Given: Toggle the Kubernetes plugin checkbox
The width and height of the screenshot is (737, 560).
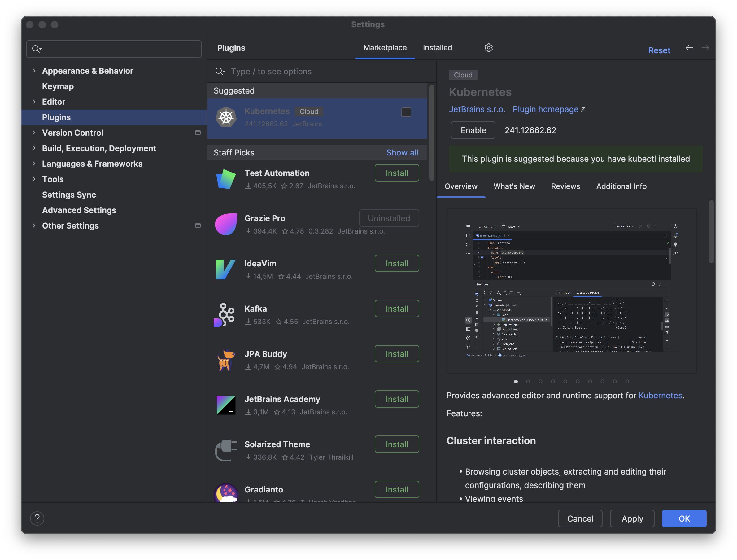Looking at the screenshot, I should tap(406, 112).
